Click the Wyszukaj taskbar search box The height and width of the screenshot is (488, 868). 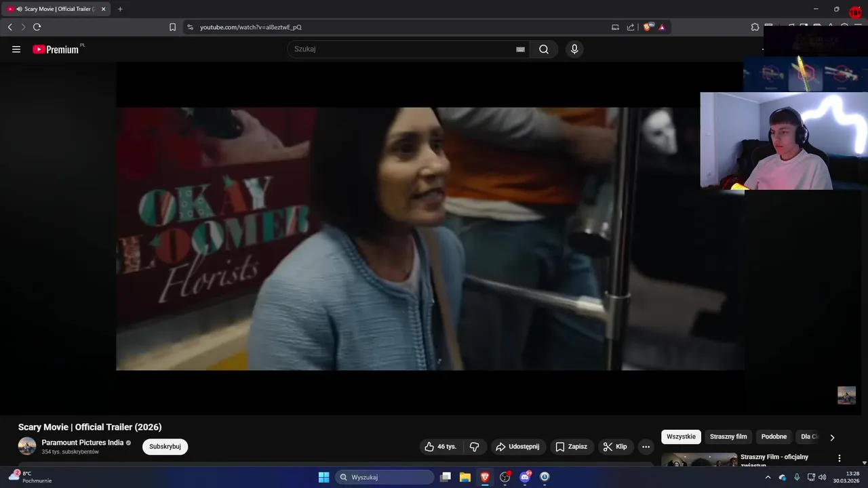click(x=385, y=477)
